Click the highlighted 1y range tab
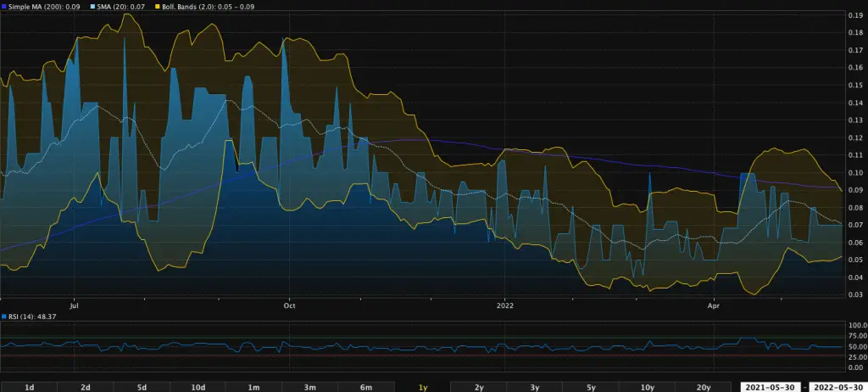The image size is (868, 392). [422, 387]
